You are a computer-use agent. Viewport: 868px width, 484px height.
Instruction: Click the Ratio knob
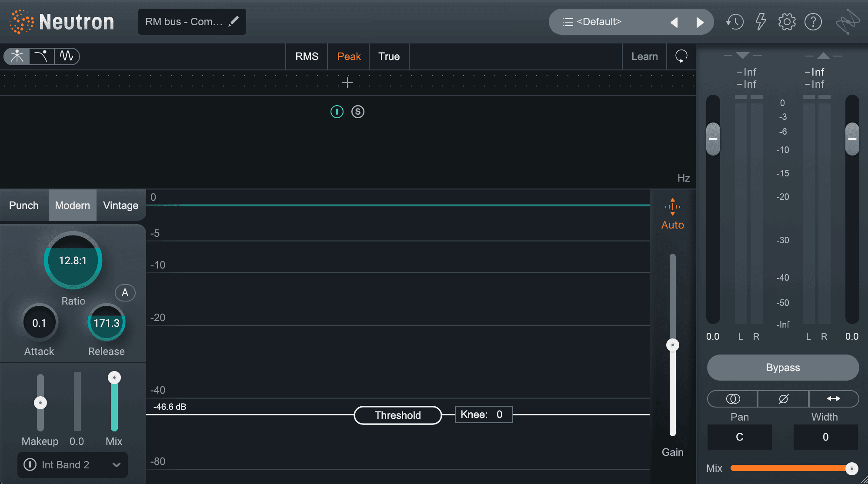(x=73, y=260)
